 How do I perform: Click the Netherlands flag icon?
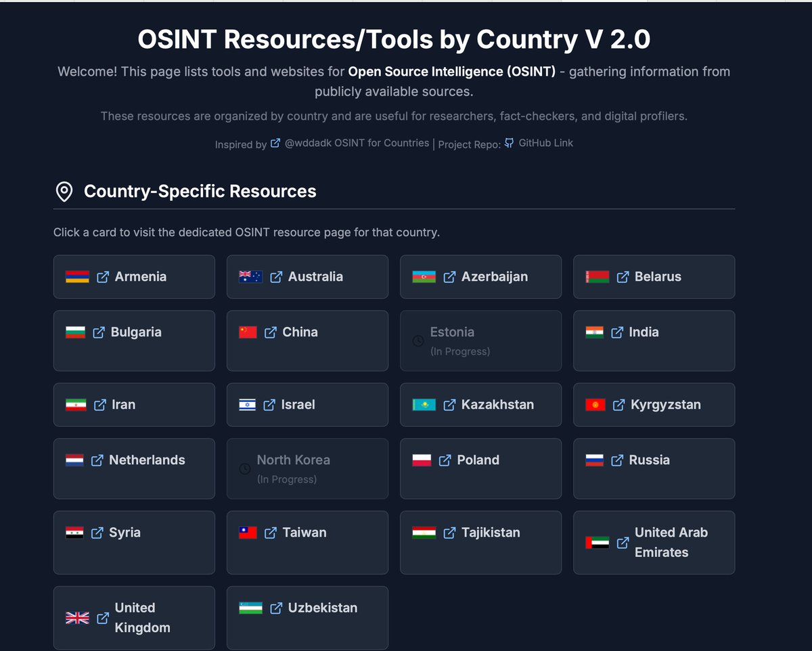(x=74, y=460)
